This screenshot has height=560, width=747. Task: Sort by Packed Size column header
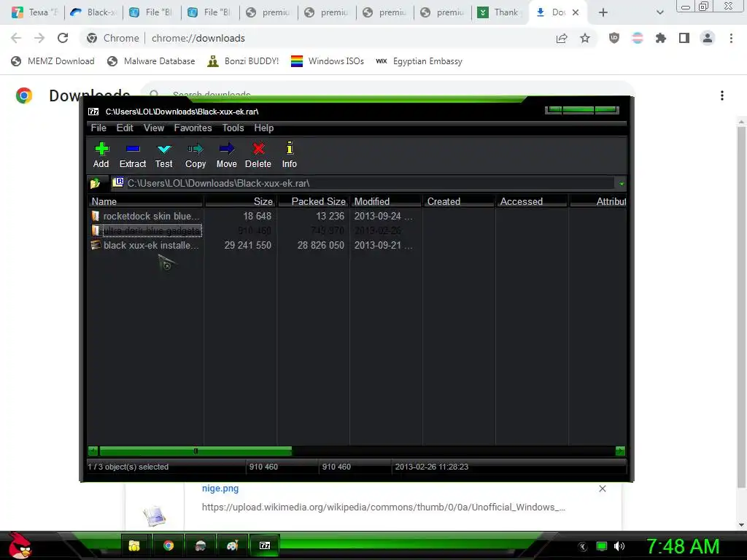point(314,201)
